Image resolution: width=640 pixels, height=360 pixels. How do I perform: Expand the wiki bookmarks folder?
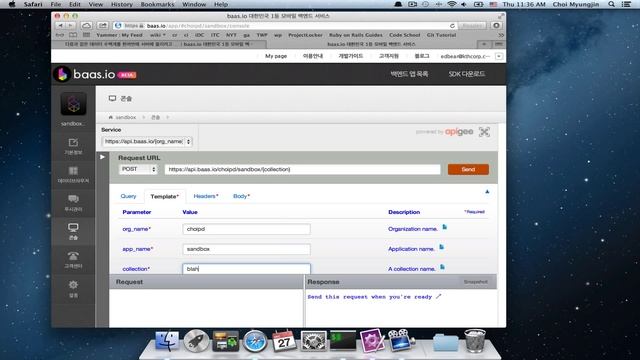157,35
